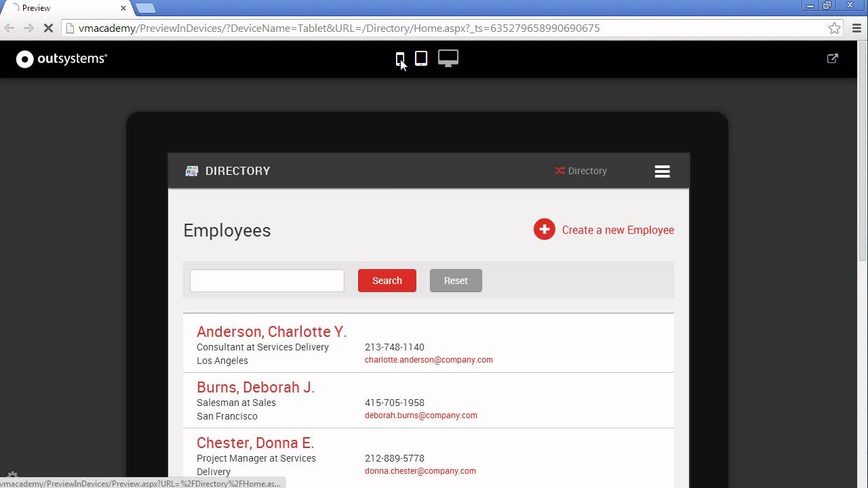The width and height of the screenshot is (868, 488).
Task: Click the Directory app logo icon
Action: [192, 171]
